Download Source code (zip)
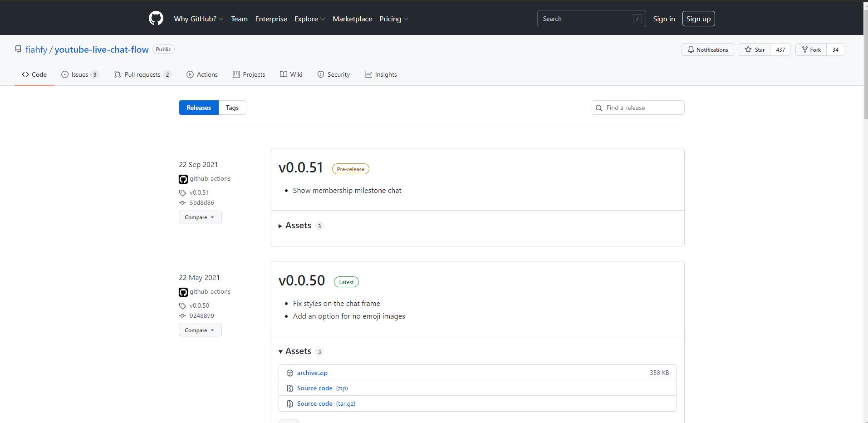Image resolution: width=868 pixels, height=423 pixels. (323, 388)
